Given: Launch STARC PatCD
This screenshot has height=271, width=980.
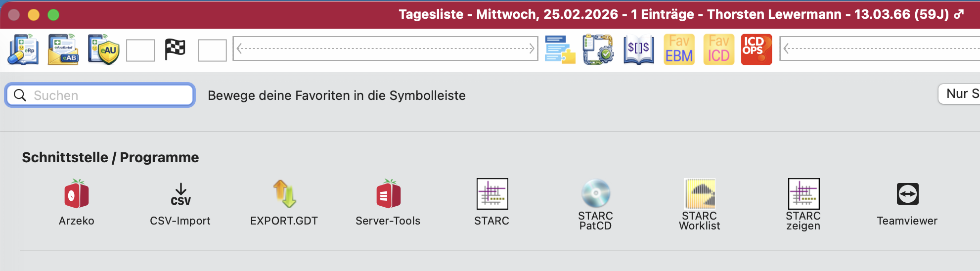Looking at the screenshot, I should click(596, 205).
